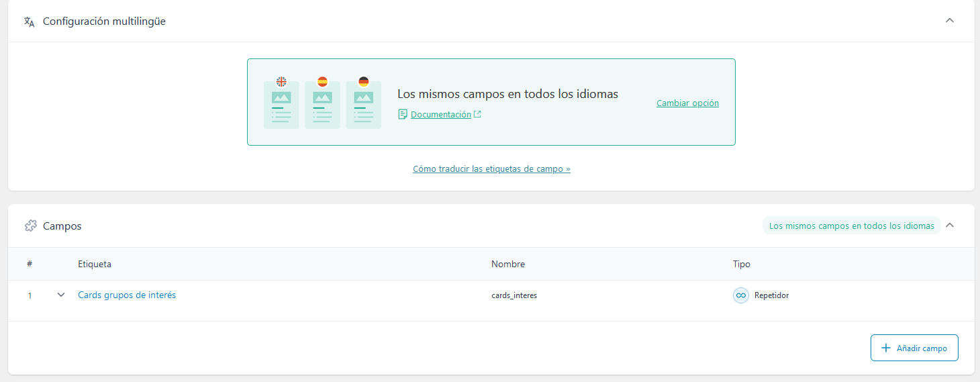980x382 pixels.
Task: Click the Repetidor infinity icon
Action: click(x=740, y=295)
